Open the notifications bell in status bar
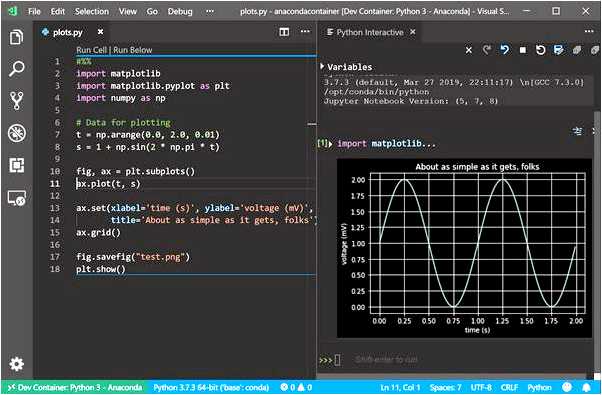This screenshot has height=395, width=602. (587, 387)
